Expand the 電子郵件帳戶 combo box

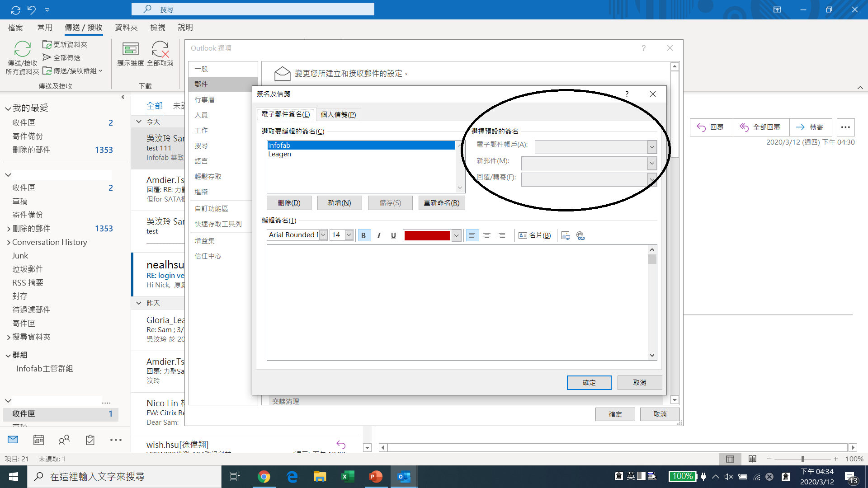[651, 147]
